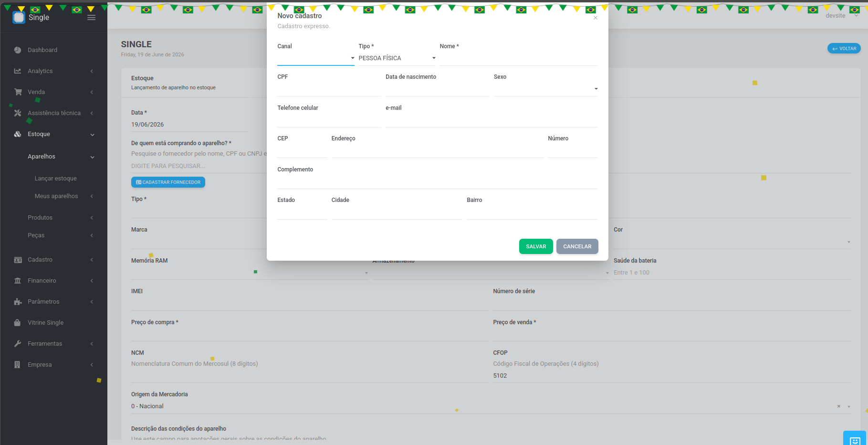The height and width of the screenshot is (445, 868).
Task: Focus the Bairro input field
Action: 532,212
